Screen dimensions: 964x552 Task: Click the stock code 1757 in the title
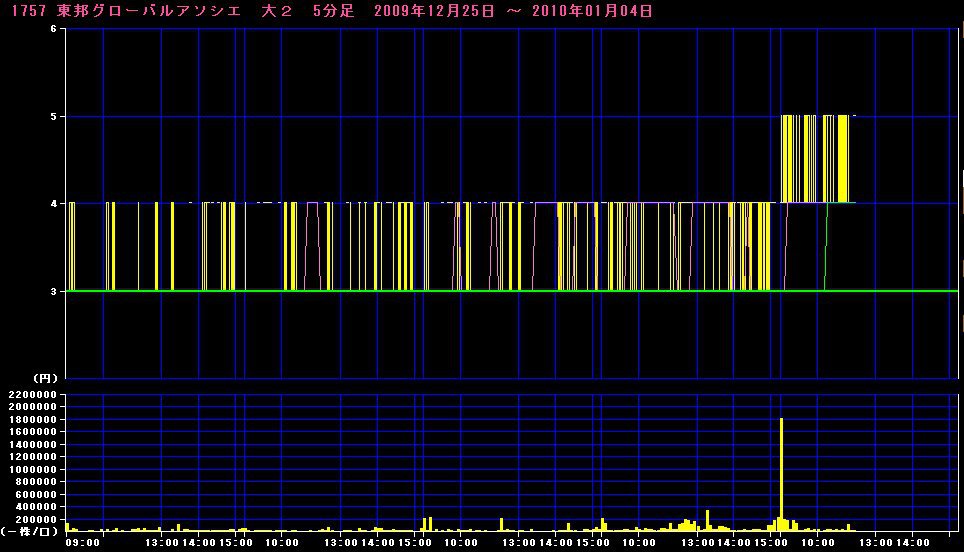tap(23, 11)
